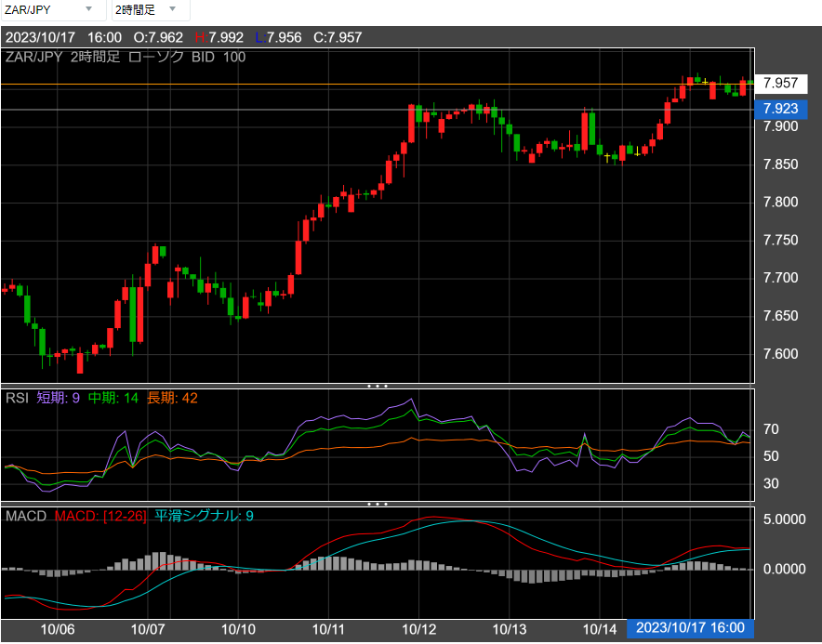Click the RSI 中期: 14 legend label
The image size is (822, 644).
click(113, 398)
